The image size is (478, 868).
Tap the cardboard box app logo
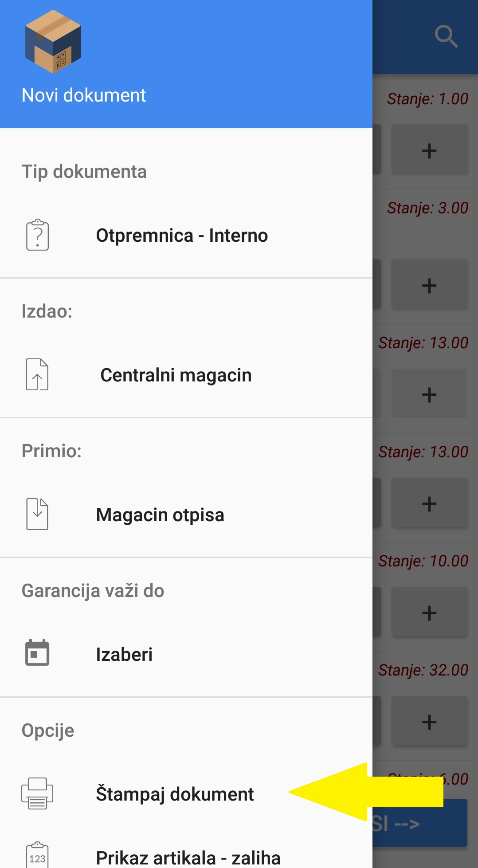(x=53, y=42)
